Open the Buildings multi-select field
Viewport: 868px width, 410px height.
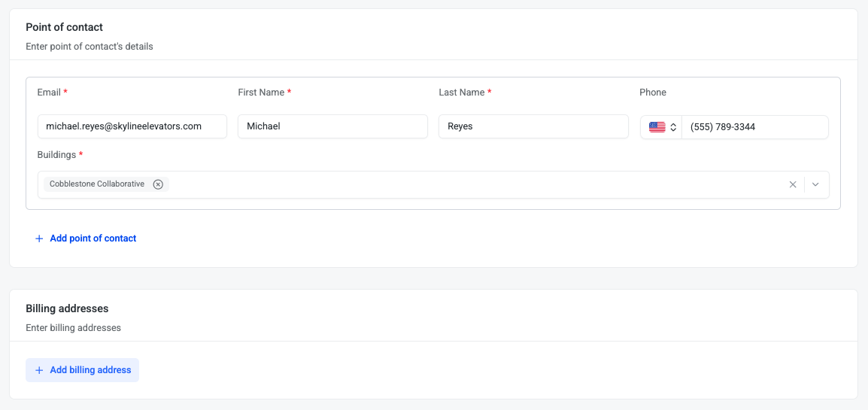474,184
